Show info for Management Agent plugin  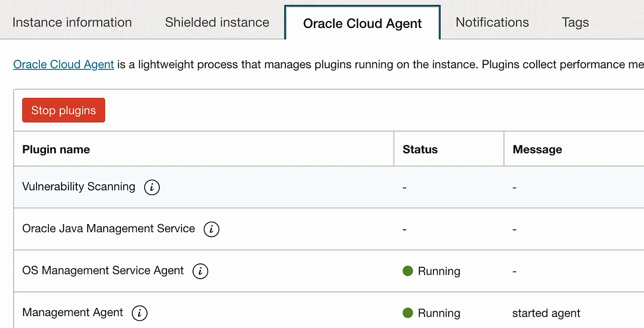139,313
